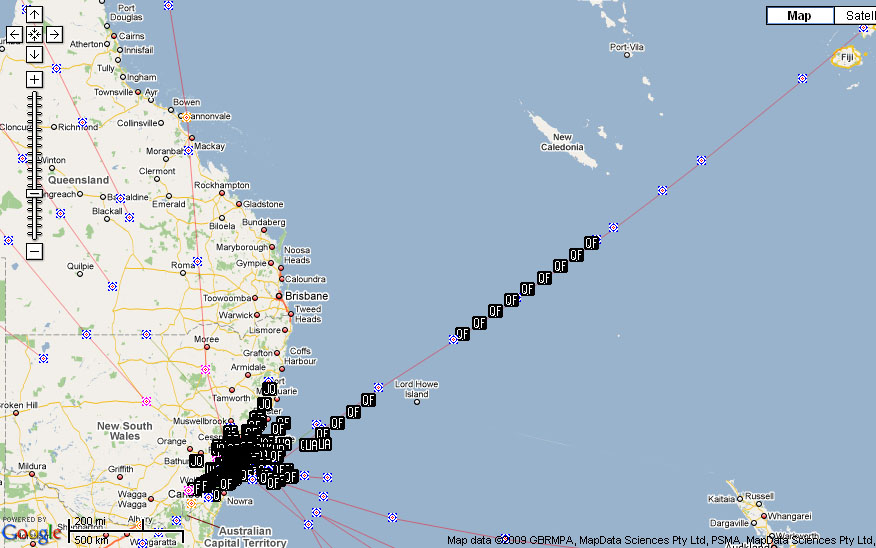Image resolution: width=876 pixels, height=548 pixels.
Task: Click the Fiji island label
Action: click(x=847, y=57)
